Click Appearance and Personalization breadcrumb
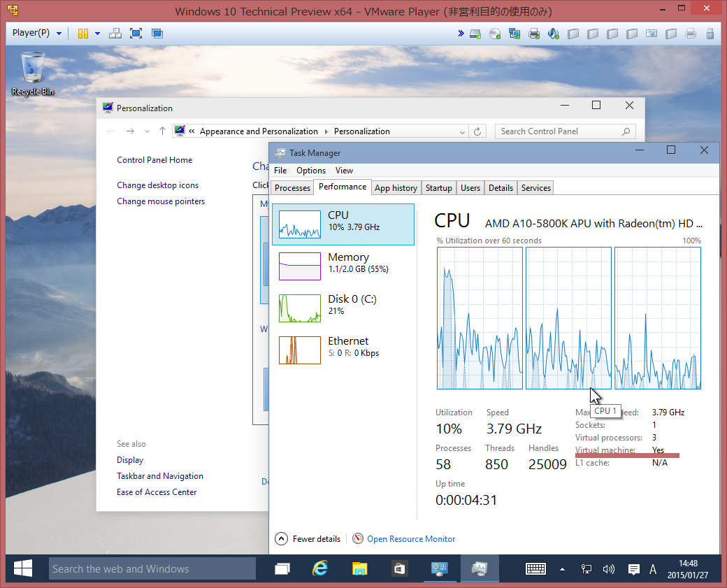This screenshot has width=727, height=588. click(259, 131)
